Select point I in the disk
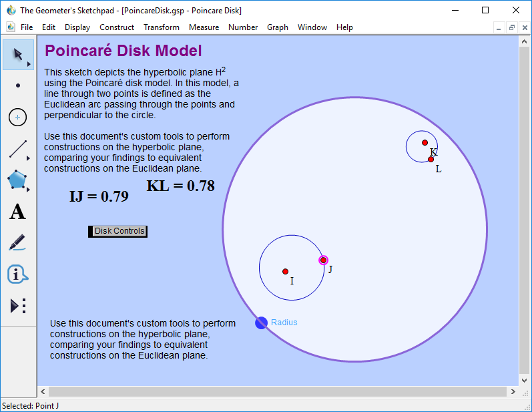532x412 pixels. click(x=286, y=271)
